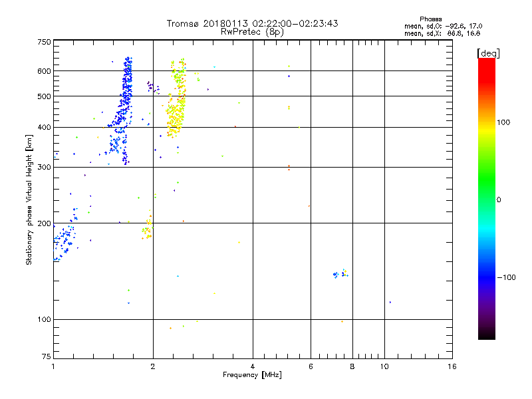The width and height of the screenshot is (532, 399).
Task: Click the phase colorbar gradient
Action: (x=487, y=198)
